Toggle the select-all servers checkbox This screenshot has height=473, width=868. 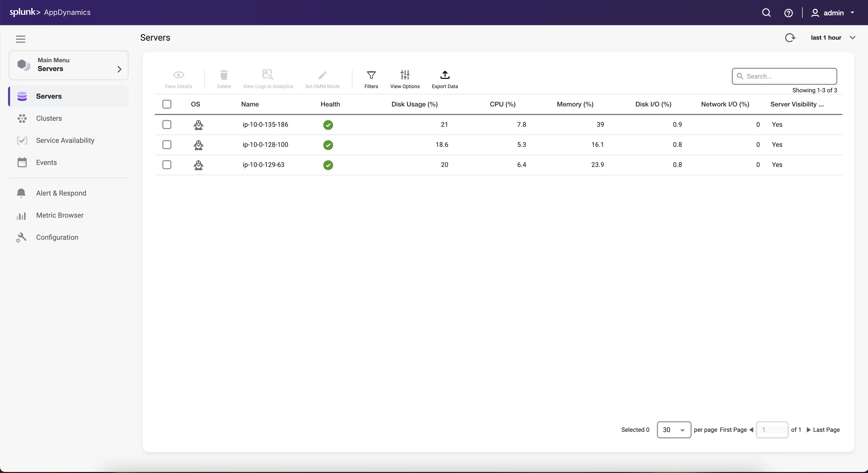click(167, 104)
